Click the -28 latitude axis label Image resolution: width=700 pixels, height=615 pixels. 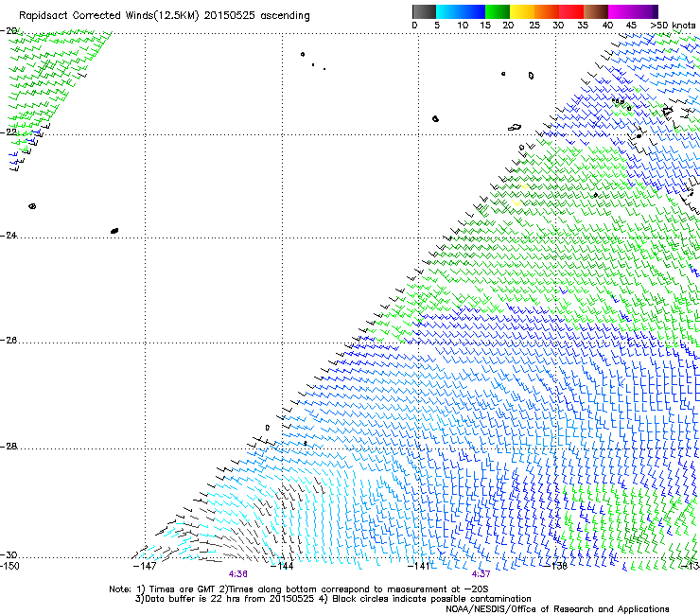coord(9,447)
